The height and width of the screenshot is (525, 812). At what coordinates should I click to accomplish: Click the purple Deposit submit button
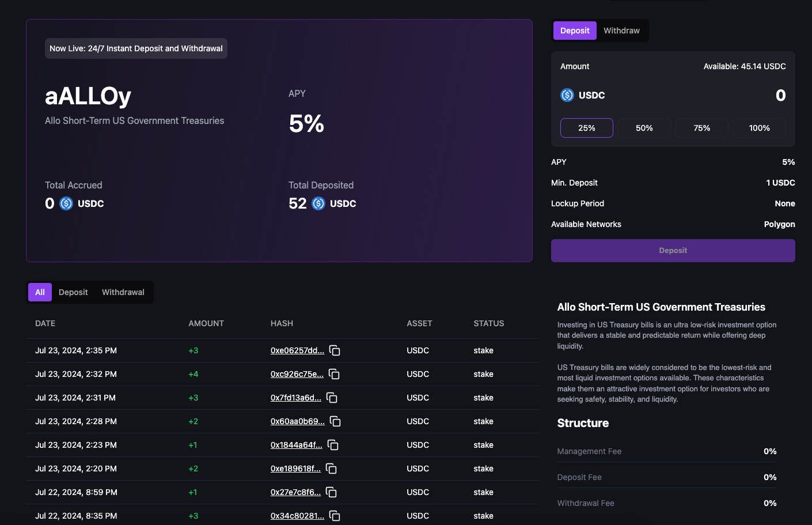click(673, 251)
